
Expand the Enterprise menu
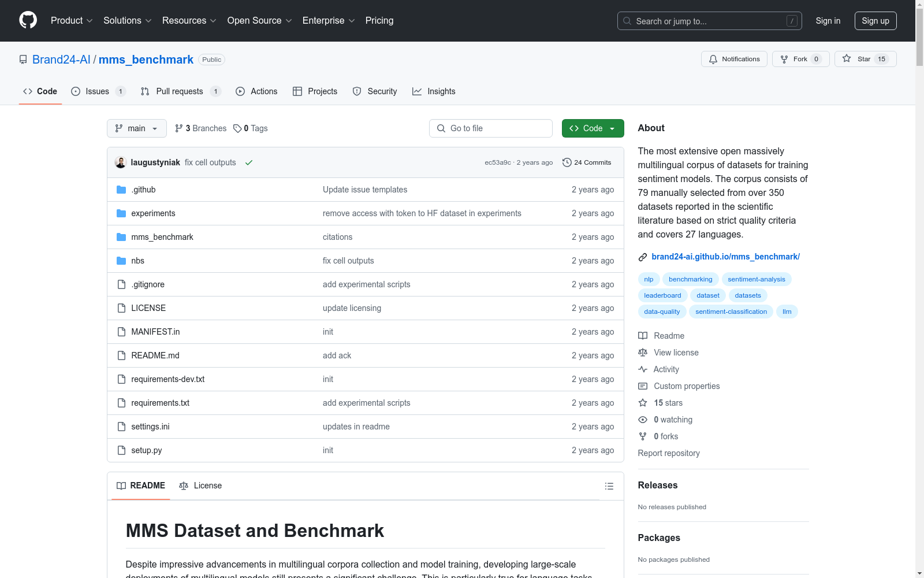point(329,21)
